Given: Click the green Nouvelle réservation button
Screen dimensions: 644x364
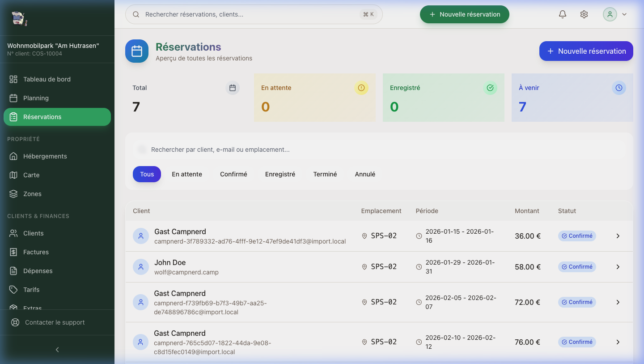Looking at the screenshot, I should (465, 14).
